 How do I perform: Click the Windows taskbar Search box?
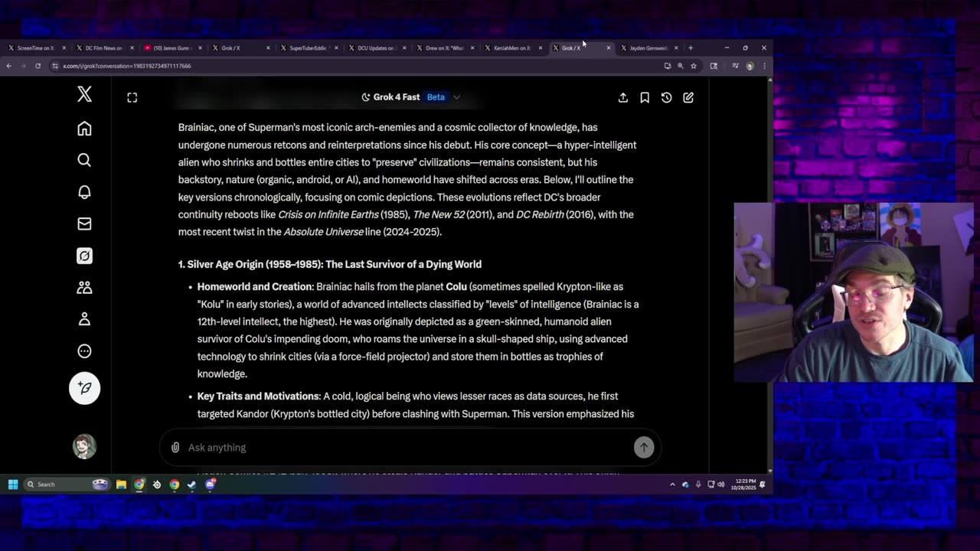[67, 484]
